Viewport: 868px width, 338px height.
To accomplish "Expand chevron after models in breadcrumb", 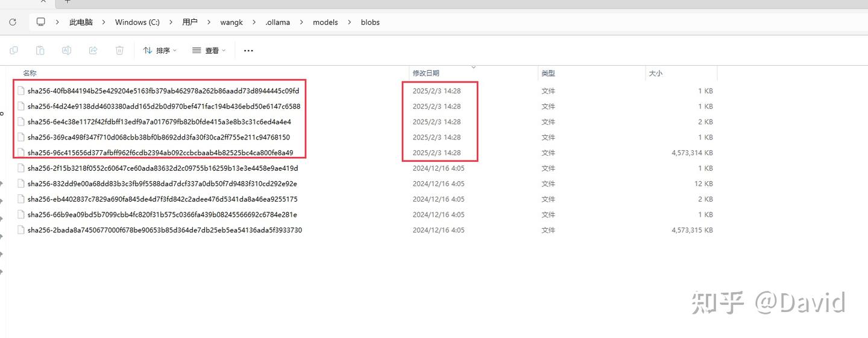I will (x=350, y=22).
